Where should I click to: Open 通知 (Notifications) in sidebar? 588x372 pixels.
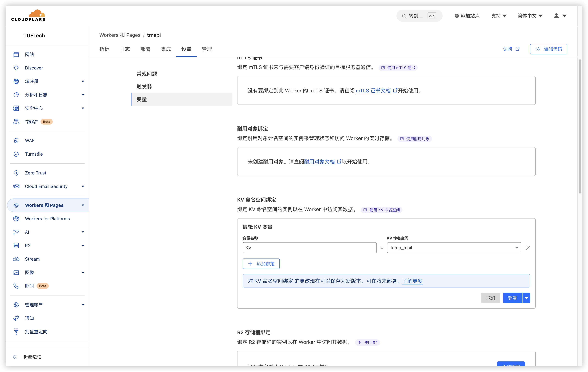pos(29,318)
